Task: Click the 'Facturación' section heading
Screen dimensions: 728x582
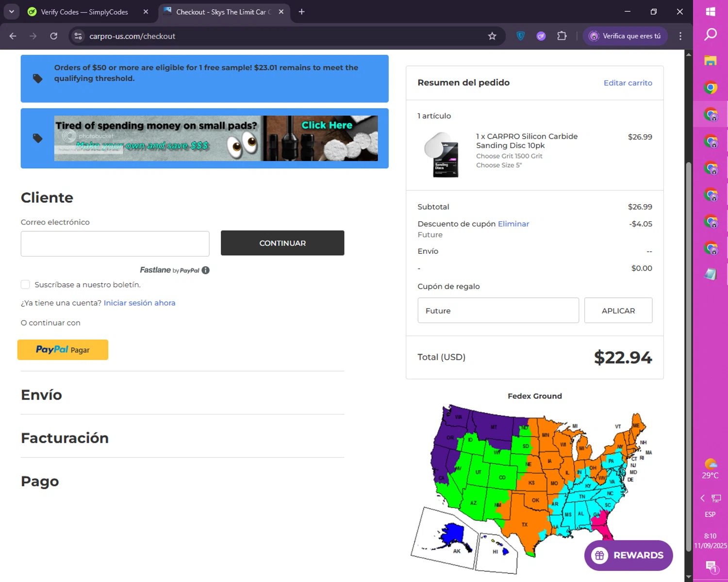Action: pos(65,438)
